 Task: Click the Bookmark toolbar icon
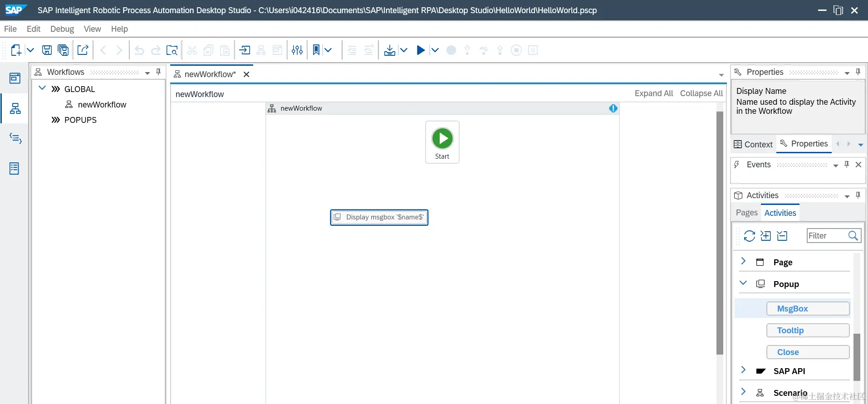coord(316,50)
